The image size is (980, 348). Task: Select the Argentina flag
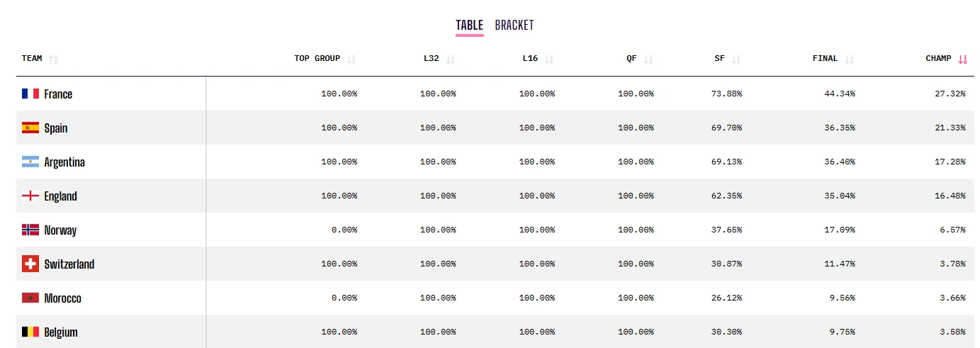(30, 162)
